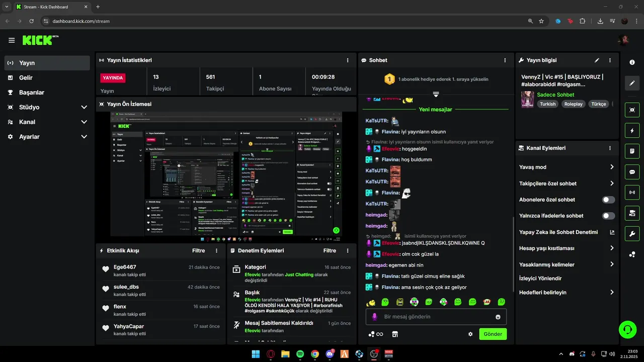
Task: Click Flavina's username in "hoş buldumm" message
Action: 390,159
